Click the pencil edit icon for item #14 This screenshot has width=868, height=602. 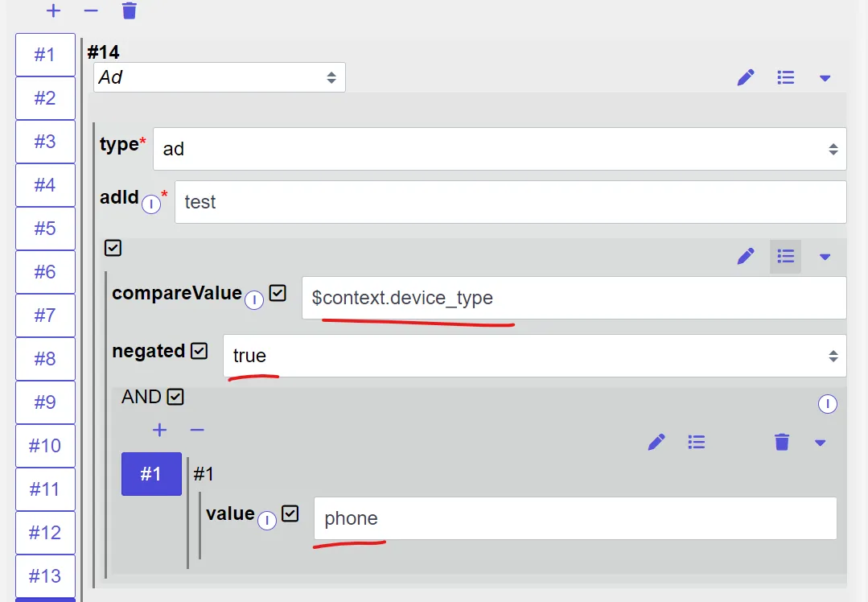point(746,77)
